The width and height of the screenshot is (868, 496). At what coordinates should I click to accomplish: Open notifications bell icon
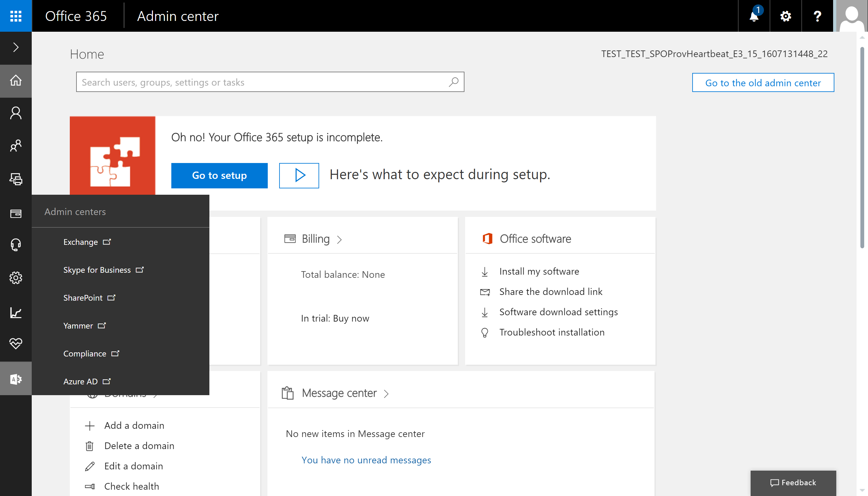754,16
